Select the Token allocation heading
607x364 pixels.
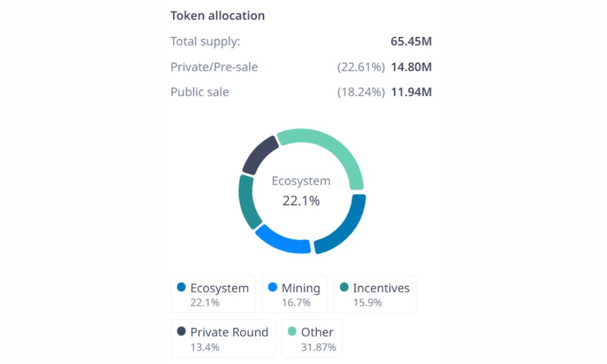coord(219,15)
